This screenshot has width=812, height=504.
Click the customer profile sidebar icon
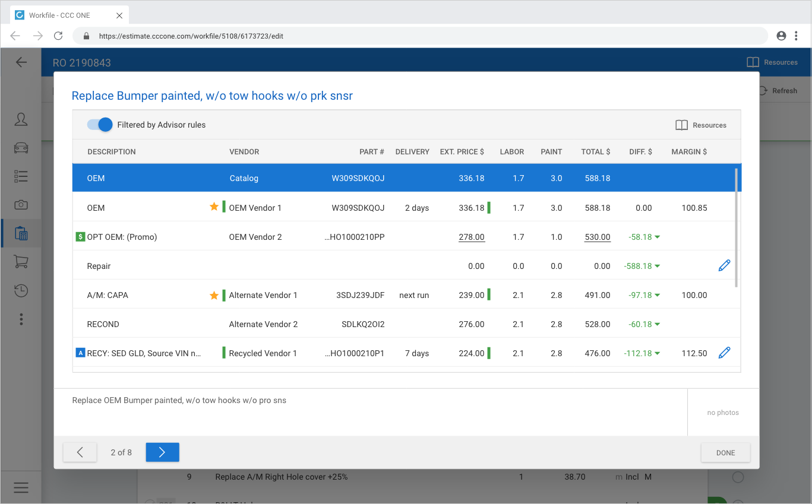21,119
